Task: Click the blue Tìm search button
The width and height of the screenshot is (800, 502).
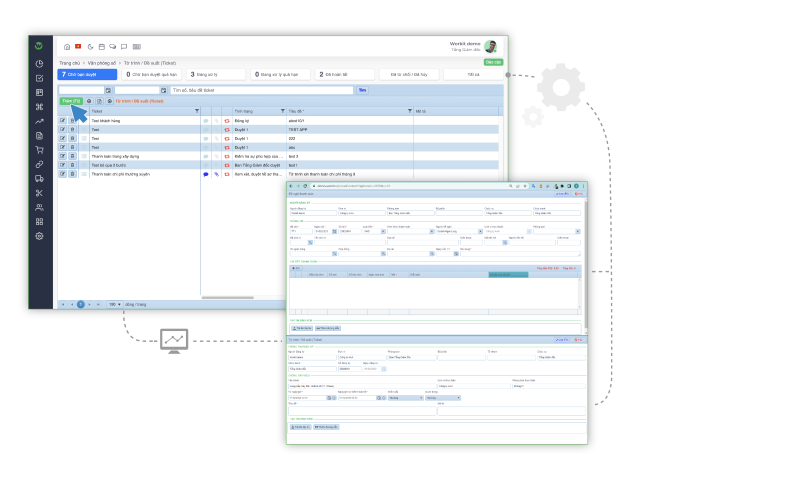Action: tap(362, 90)
